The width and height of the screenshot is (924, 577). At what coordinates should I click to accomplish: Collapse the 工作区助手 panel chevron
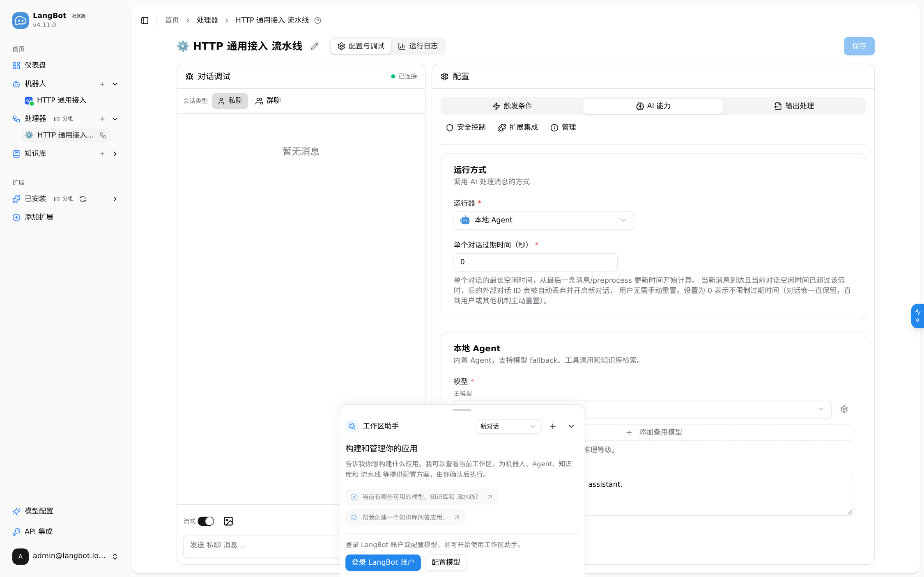pos(571,426)
